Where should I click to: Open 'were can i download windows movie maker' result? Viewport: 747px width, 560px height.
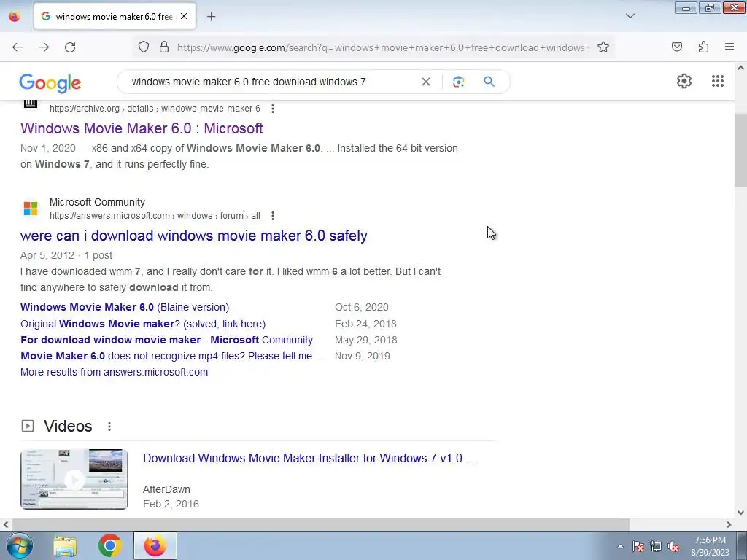[x=193, y=236]
